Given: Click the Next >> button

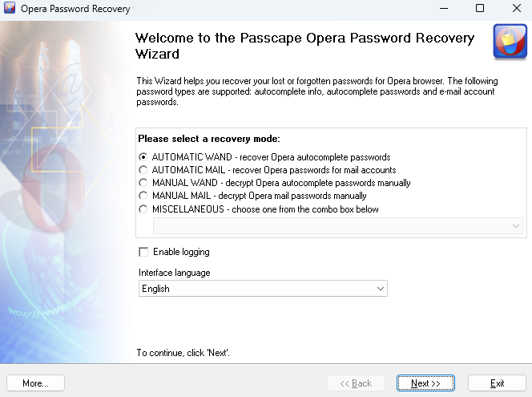Looking at the screenshot, I should (x=425, y=383).
